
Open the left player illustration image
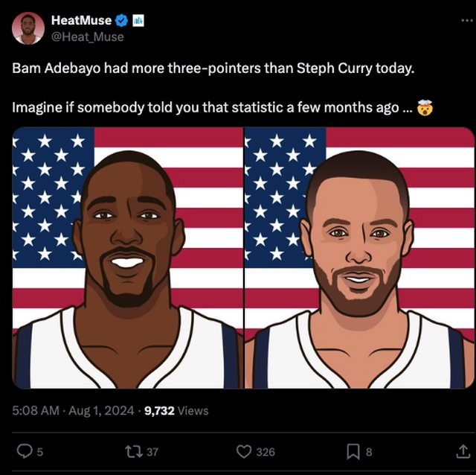coord(127,258)
